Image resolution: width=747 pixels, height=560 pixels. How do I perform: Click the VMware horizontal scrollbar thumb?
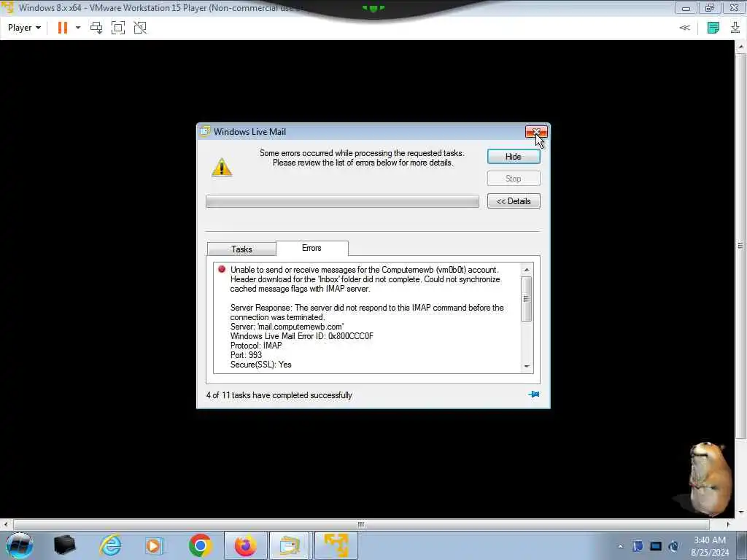click(x=361, y=524)
